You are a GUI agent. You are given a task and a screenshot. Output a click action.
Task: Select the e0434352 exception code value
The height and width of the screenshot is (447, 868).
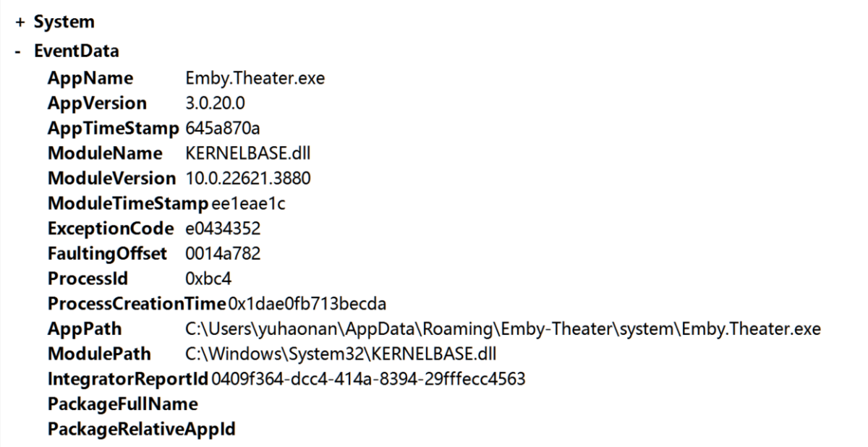(223, 229)
